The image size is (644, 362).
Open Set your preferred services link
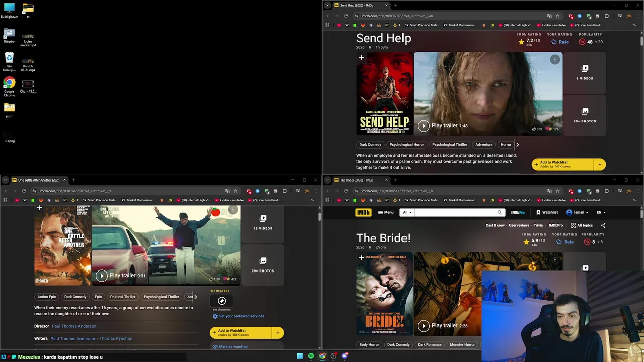tap(238, 316)
